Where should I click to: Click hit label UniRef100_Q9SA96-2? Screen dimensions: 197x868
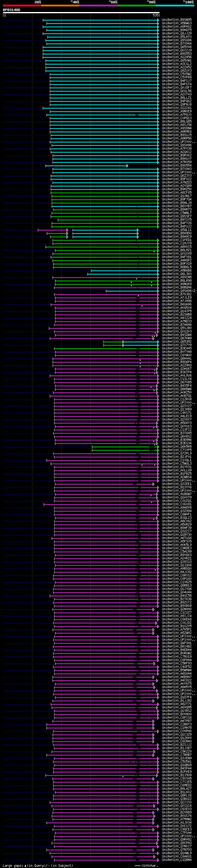[179, 291]
